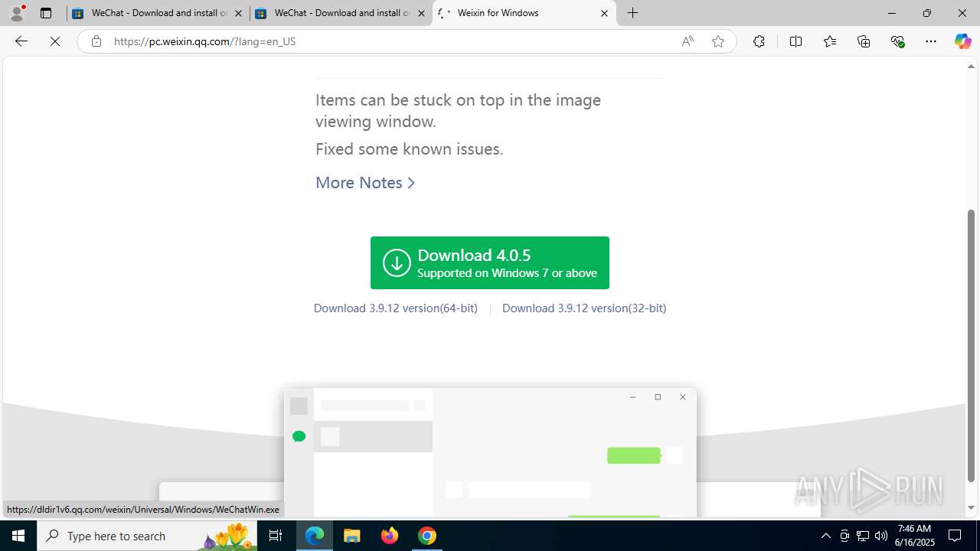The width and height of the screenshot is (980, 551).
Task: Open the Settings and more ellipsis menu
Action: (x=931, y=41)
